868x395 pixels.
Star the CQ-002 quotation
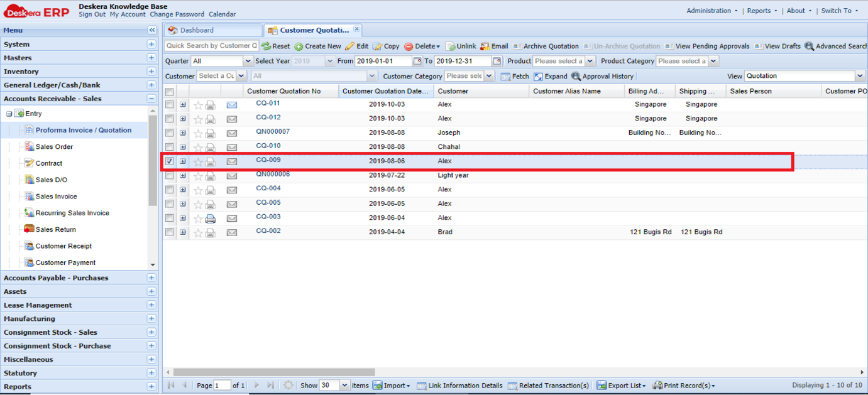[198, 233]
